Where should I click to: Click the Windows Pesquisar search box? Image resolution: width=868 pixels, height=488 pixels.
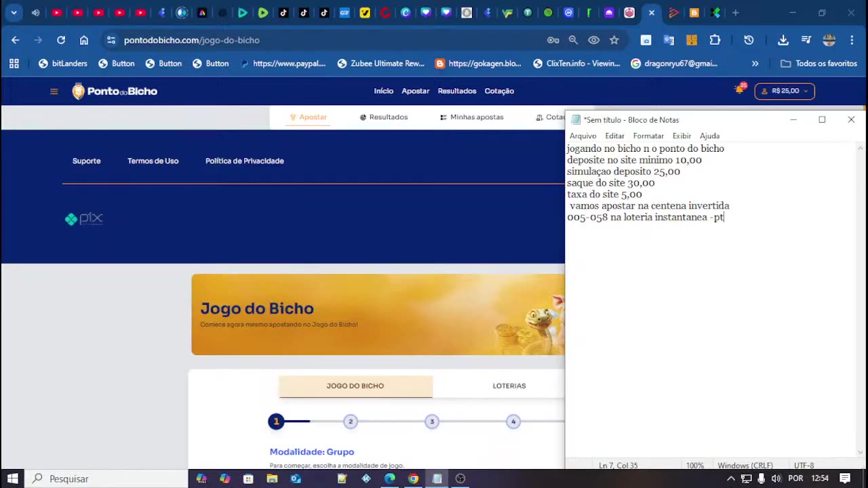(106, 479)
